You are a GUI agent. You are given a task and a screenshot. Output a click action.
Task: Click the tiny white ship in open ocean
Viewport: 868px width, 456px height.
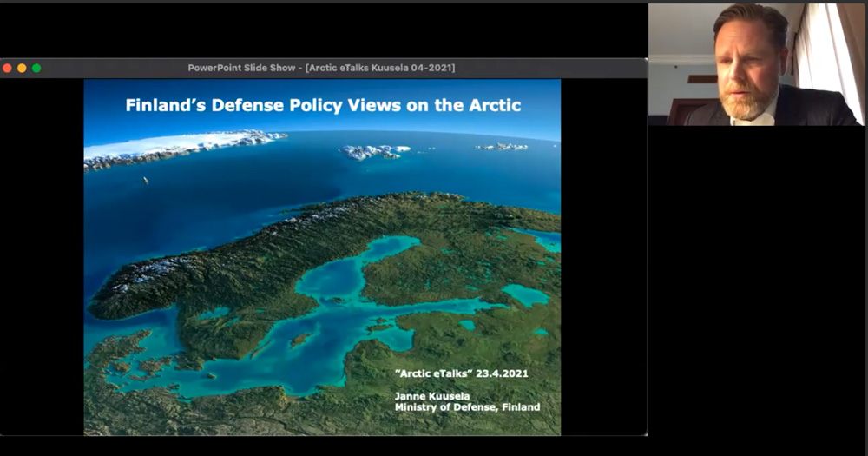[144, 181]
